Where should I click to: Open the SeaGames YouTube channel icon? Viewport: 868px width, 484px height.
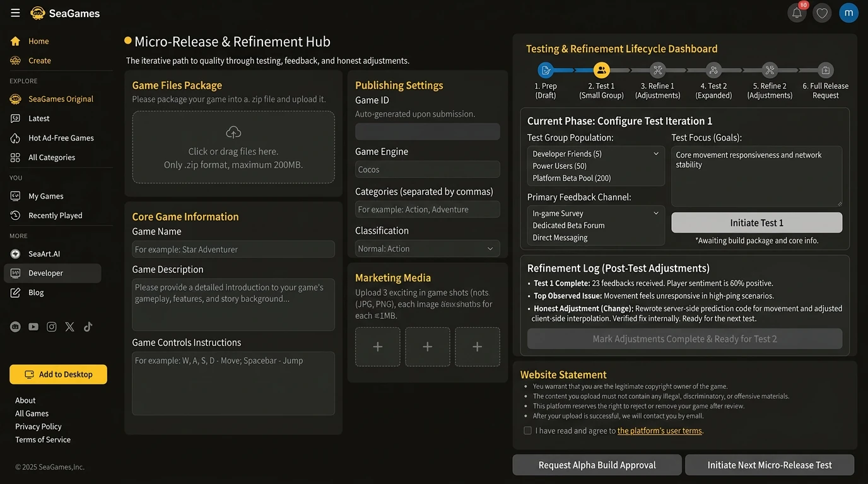click(33, 326)
